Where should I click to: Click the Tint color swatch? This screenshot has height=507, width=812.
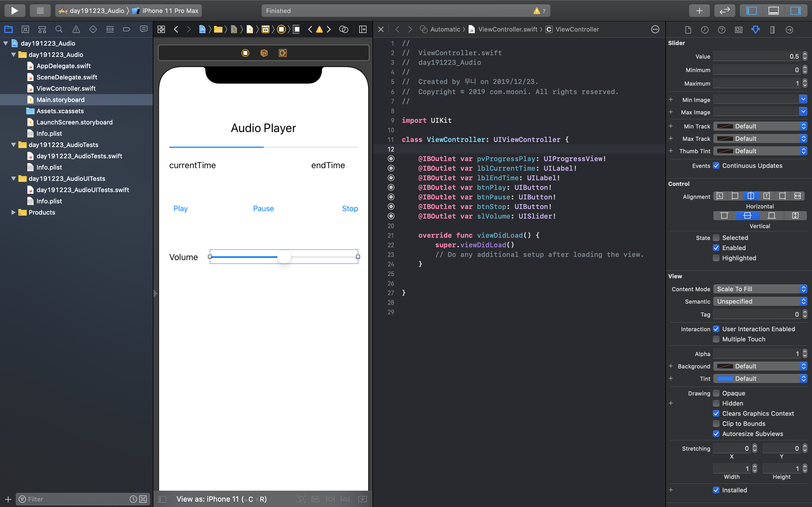(725, 379)
